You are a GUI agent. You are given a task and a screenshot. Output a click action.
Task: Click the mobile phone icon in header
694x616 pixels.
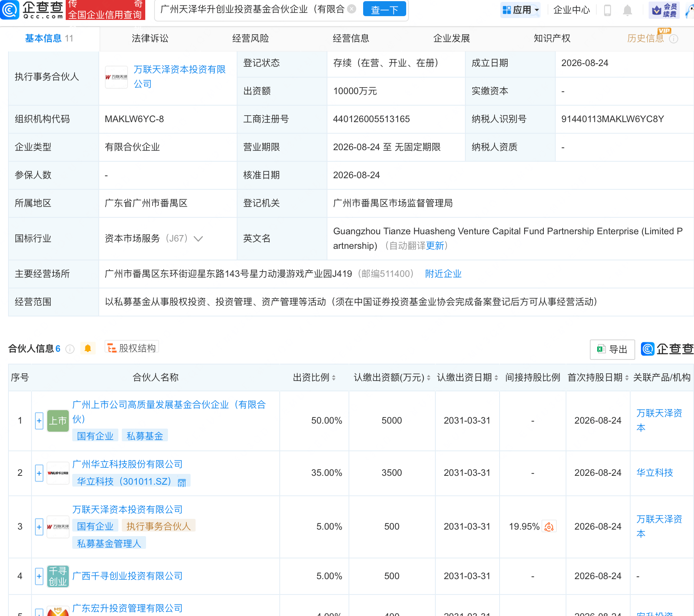[608, 10]
